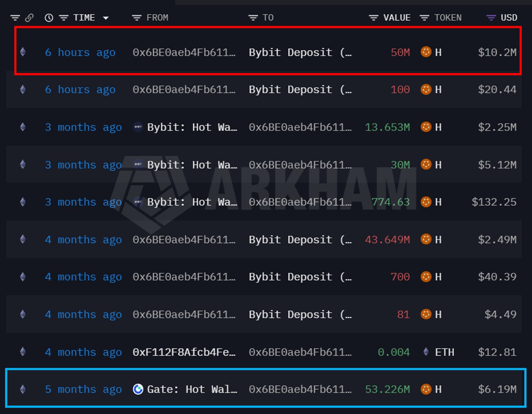Screen dimensions: 532x414
Task: Click the orange H token icon in the 30M row
Action: (426, 164)
